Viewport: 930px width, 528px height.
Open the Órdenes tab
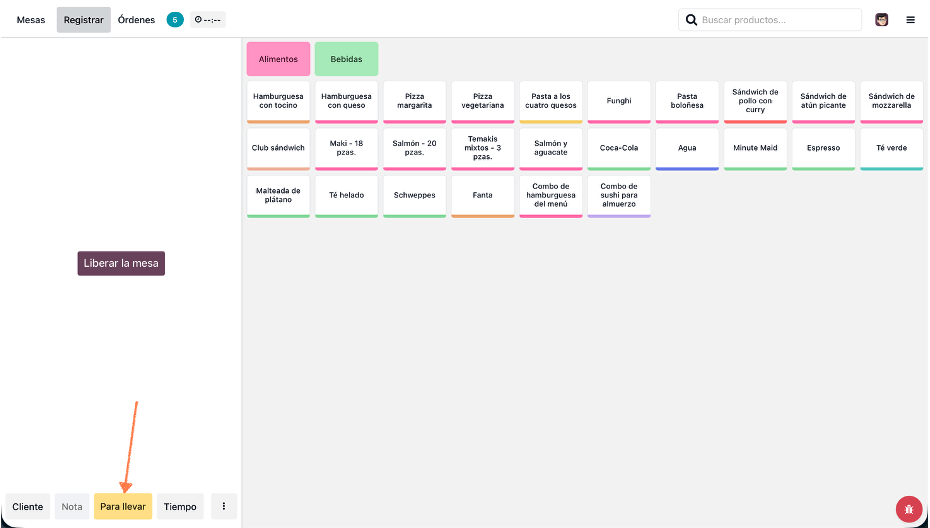pos(136,20)
